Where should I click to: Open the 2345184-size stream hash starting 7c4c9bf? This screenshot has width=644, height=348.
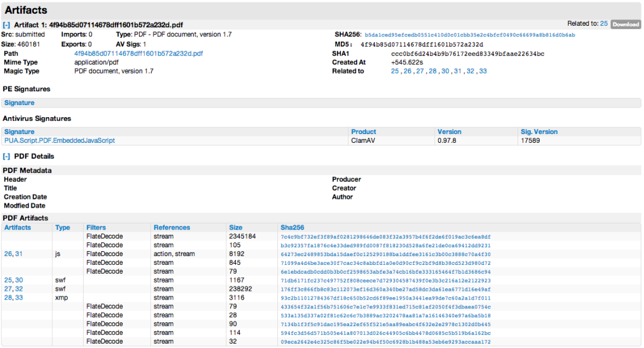pos(385,236)
